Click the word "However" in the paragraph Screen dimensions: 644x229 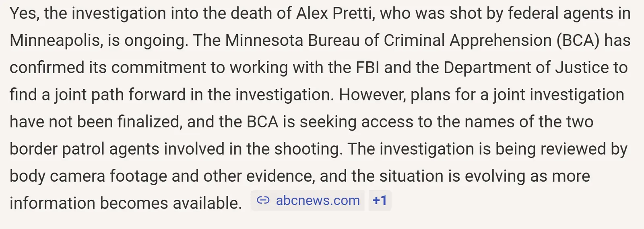click(x=372, y=95)
